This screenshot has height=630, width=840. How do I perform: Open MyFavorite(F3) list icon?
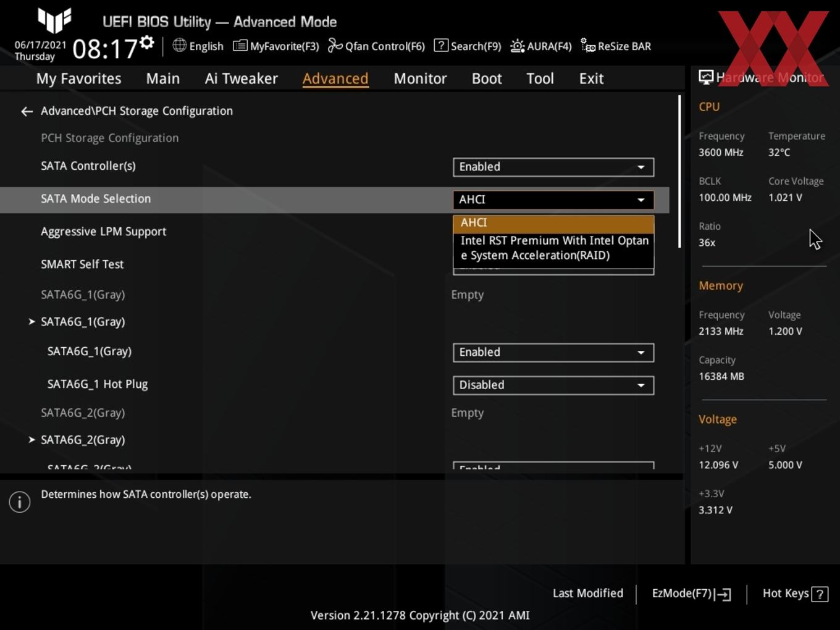click(240, 46)
